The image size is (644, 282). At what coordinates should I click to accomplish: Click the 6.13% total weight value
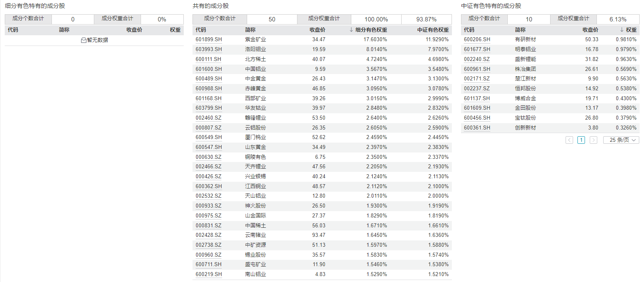click(618, 19)
